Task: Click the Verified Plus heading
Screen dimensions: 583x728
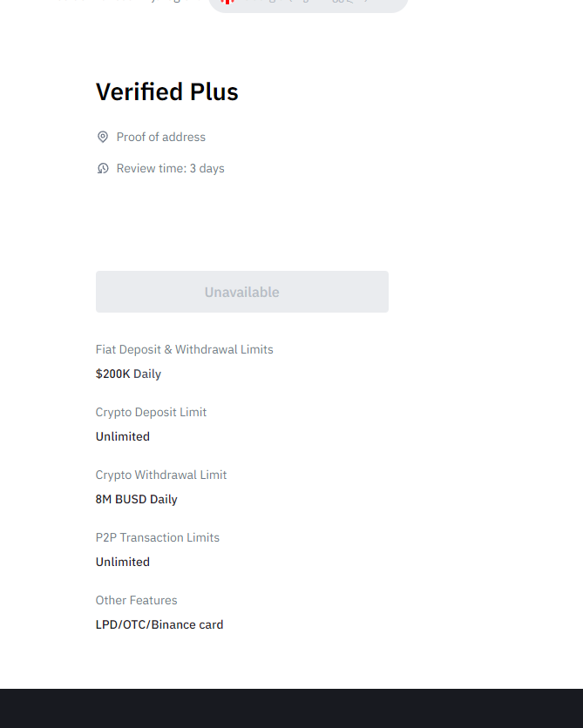Action: (166, 91)
